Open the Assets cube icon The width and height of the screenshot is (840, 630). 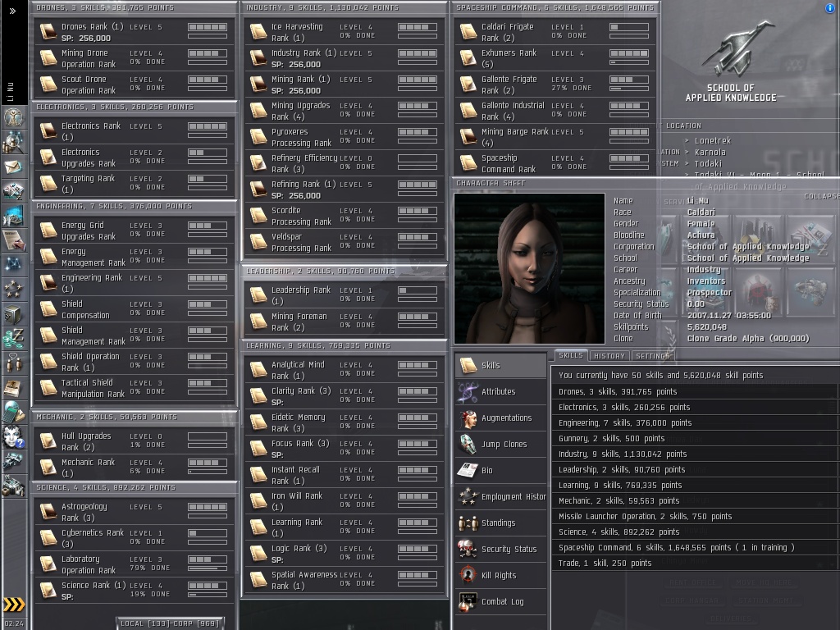click(13, 314)
